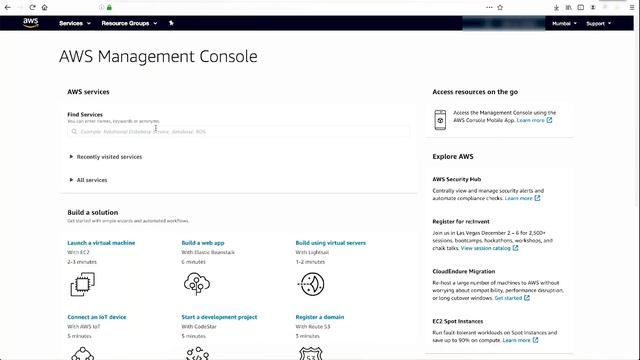Click the green padlock security icon
The image size is (640, 360).
pos(109,7)
